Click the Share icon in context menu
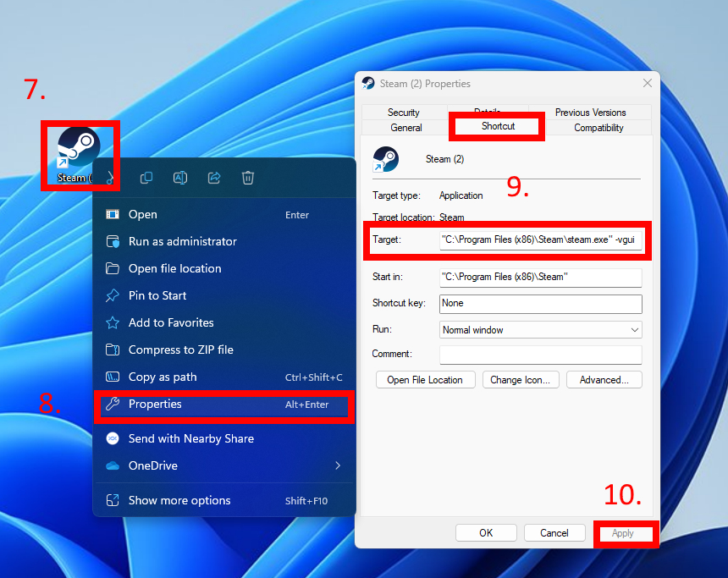Image resolution: width=728 pixels, height=578 pixels. point(214,178)
